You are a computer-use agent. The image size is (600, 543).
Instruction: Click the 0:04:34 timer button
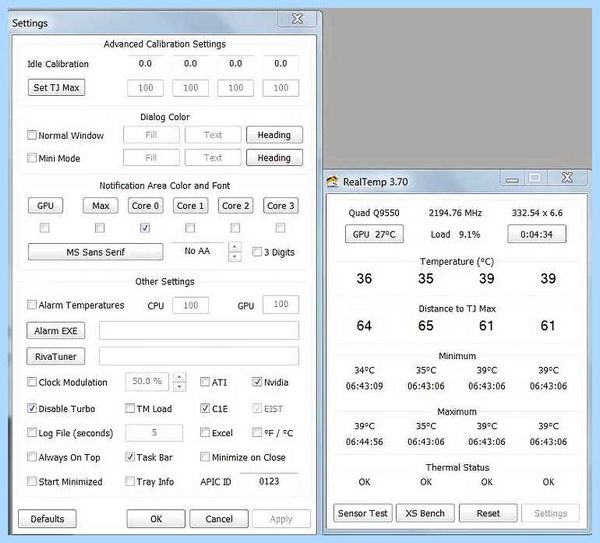point(536,234)
